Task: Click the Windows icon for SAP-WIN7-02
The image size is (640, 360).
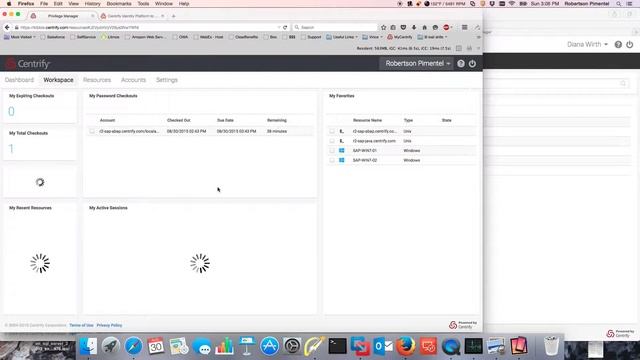Action: pyautogui.click(x=342, y=160)
